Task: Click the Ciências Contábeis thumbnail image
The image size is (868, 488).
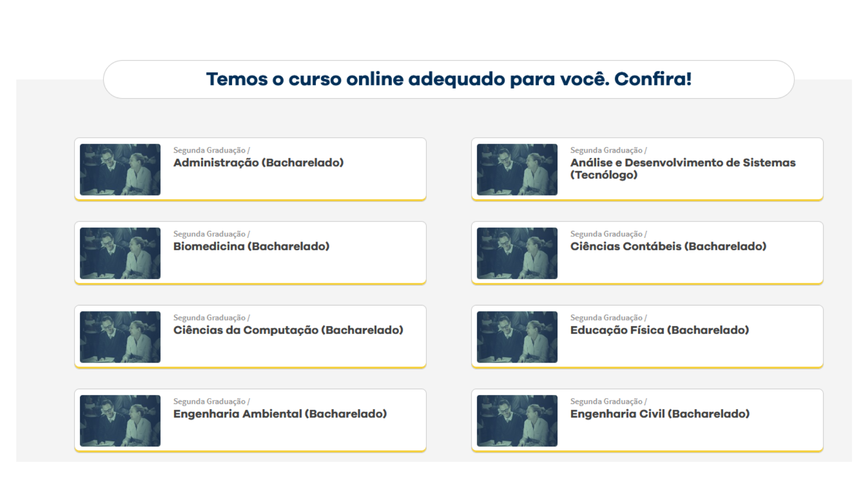Action: [517, 253]
